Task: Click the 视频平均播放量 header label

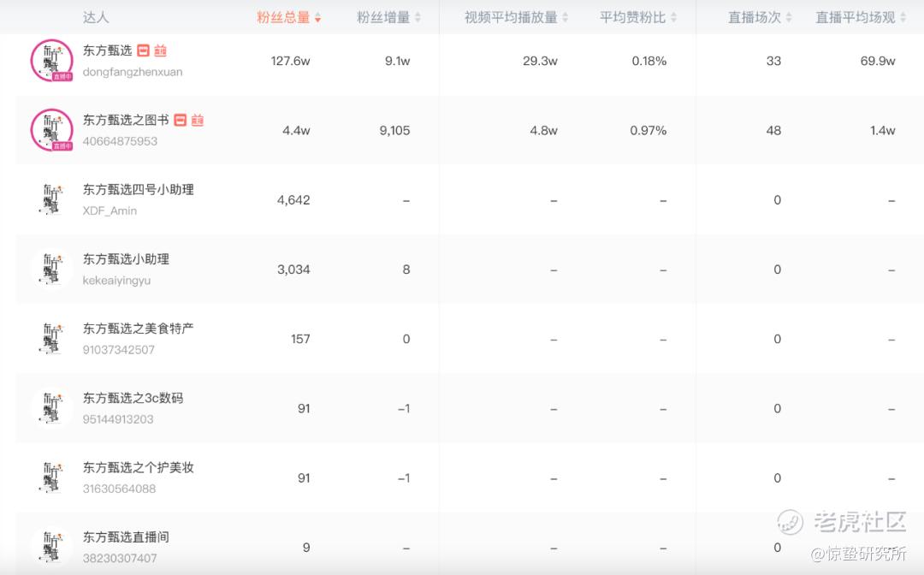Action: [x=511, y=18]
